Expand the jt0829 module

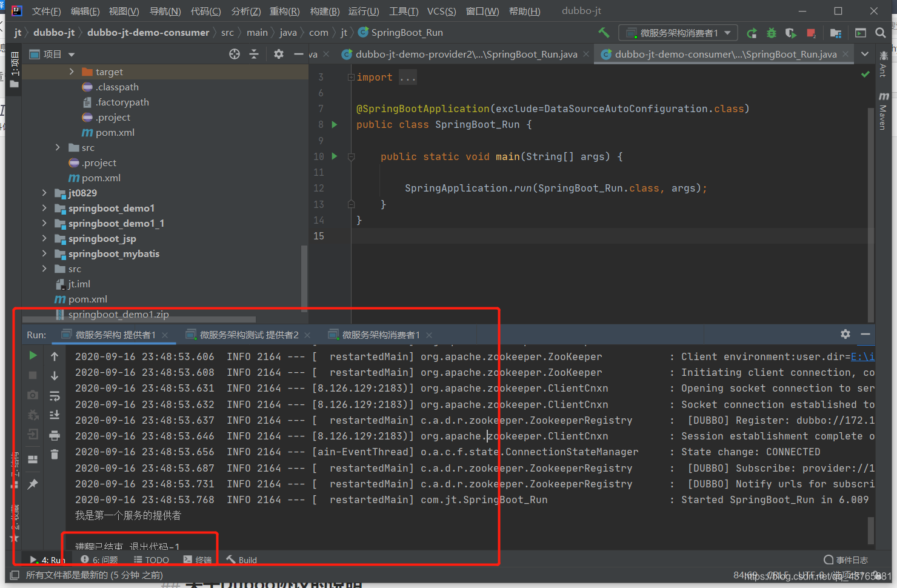point(44,193)
